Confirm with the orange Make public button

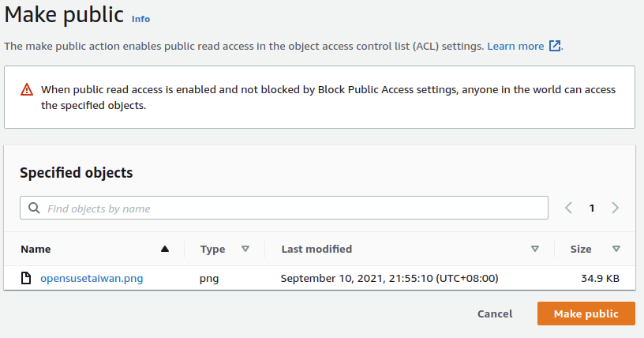click(586, 314)
